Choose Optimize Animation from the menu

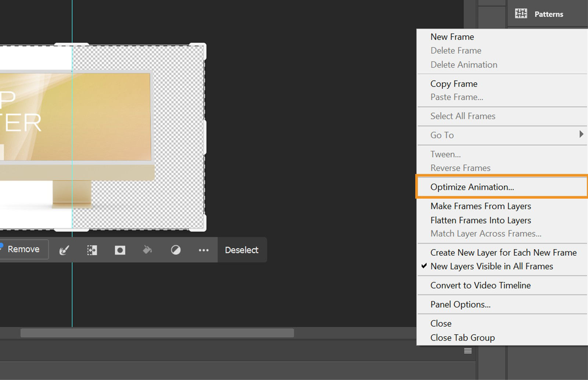472,187
